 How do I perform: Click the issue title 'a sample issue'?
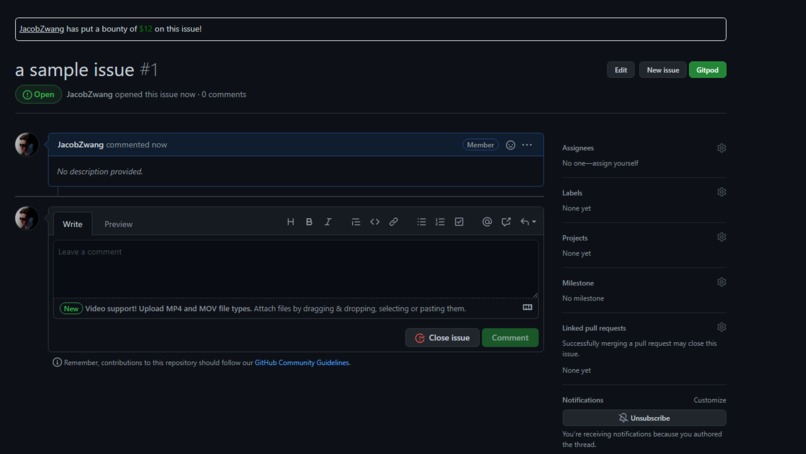[x=75, y=69]
